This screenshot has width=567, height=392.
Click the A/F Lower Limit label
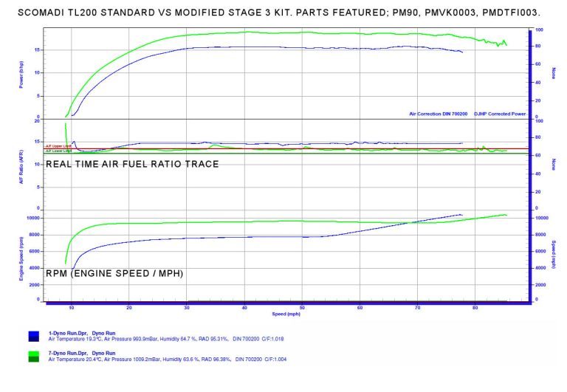[58, 151]
